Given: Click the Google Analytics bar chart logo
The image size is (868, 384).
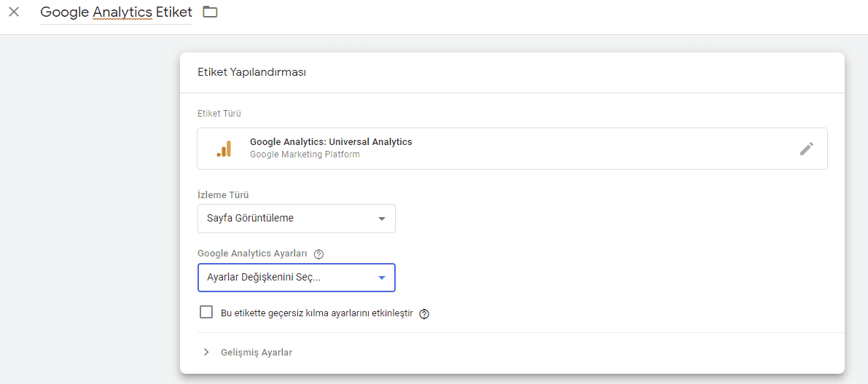Looking at the screenshot, I should [x=224, y=149].
